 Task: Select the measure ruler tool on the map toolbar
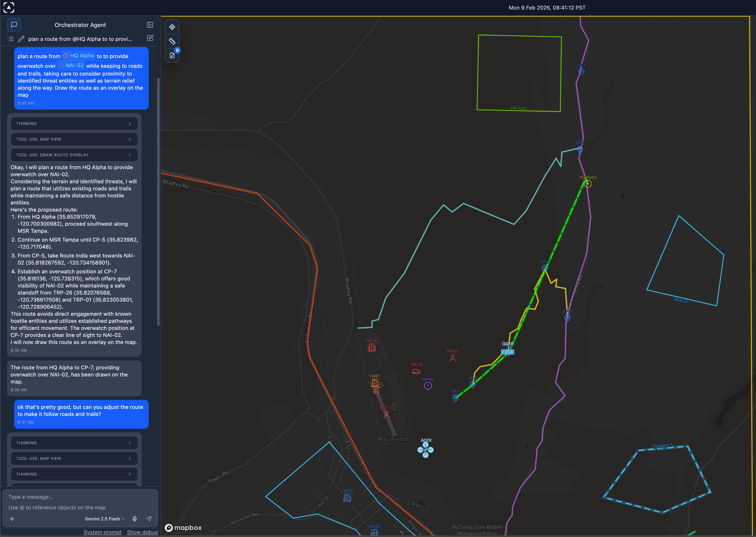pos(172,42)
